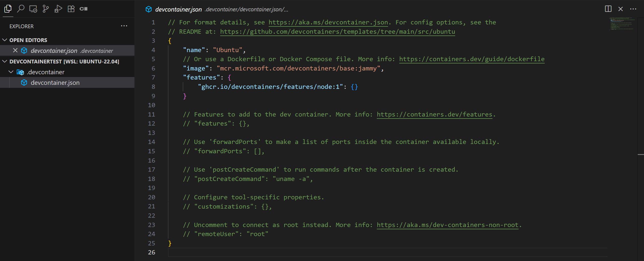The height and width of the screenshot is (261, 644).
Task: Select the devcontainer.json editor tab
Action: (178, 9)
